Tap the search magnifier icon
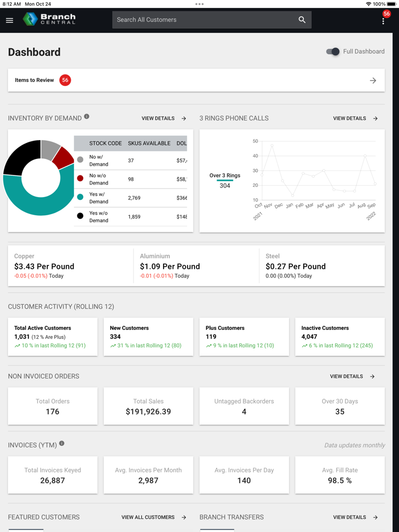This screenshot has height=532, width=399. click(x=302, y=20)
